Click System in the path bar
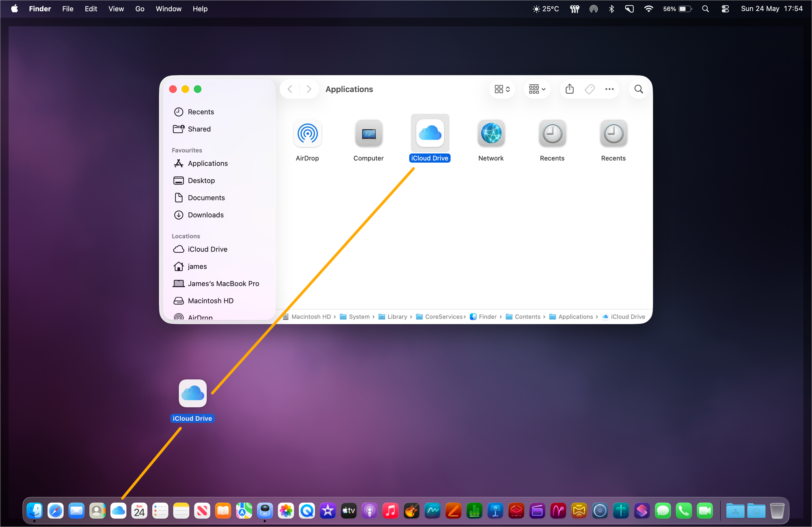 click(x=355, y=317)
